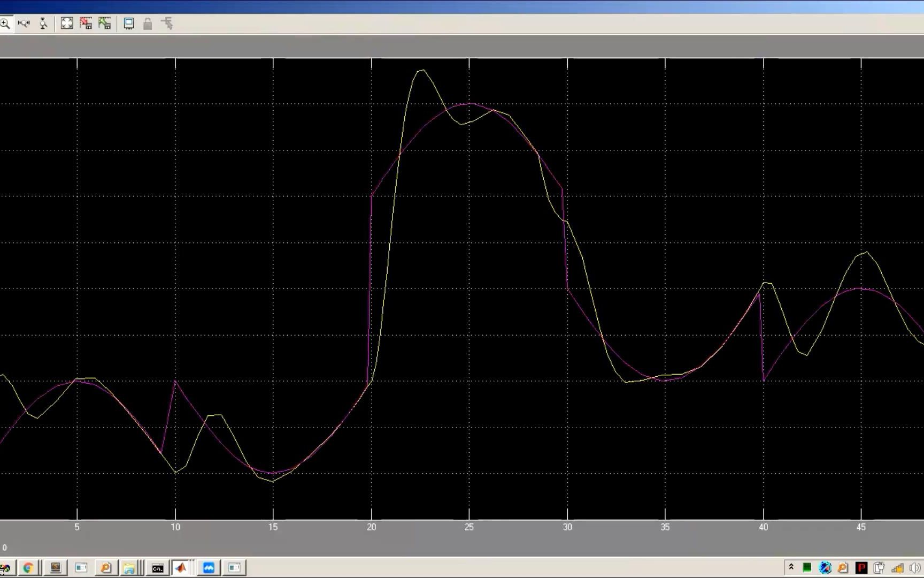Open the File Explorer folder icon
Screen dimensions: 924x578
pos(129,568)
